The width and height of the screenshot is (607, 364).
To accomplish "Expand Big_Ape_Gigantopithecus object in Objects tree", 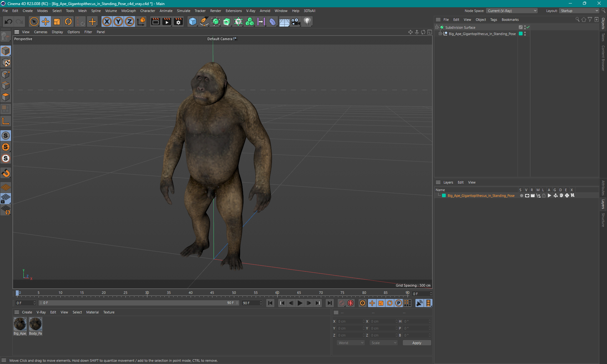I will (440, 33).
